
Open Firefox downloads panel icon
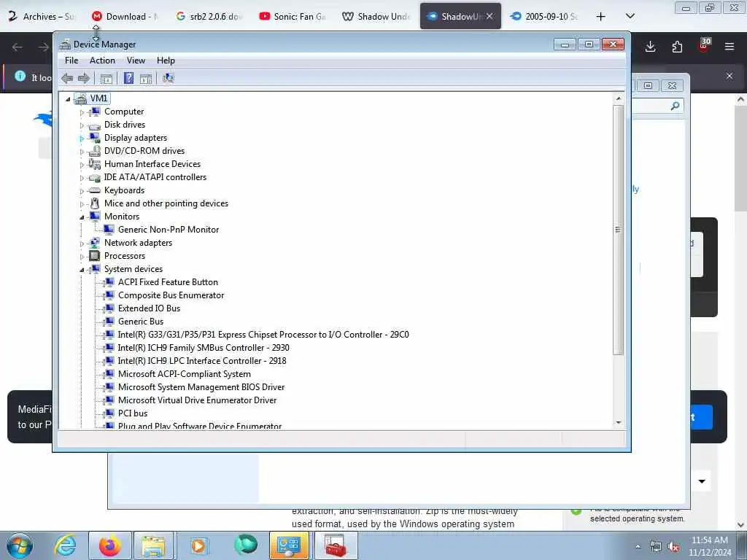(650, 47)
